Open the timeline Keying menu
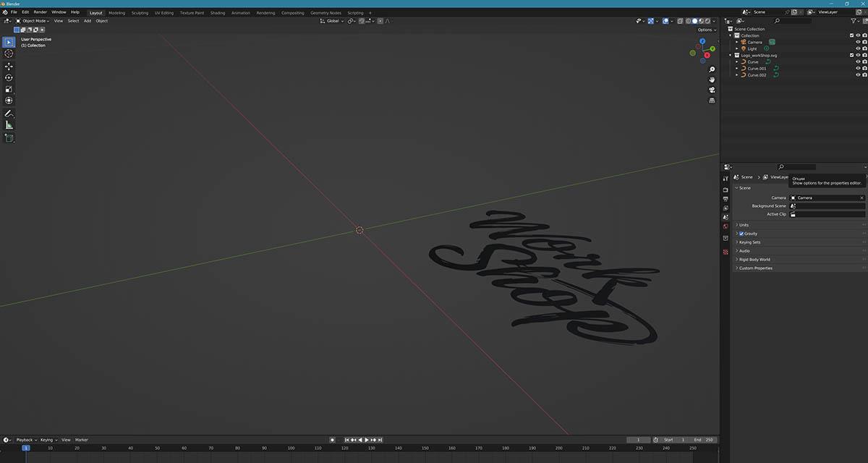This screenshot has height=463, width=868. point(48,440)
